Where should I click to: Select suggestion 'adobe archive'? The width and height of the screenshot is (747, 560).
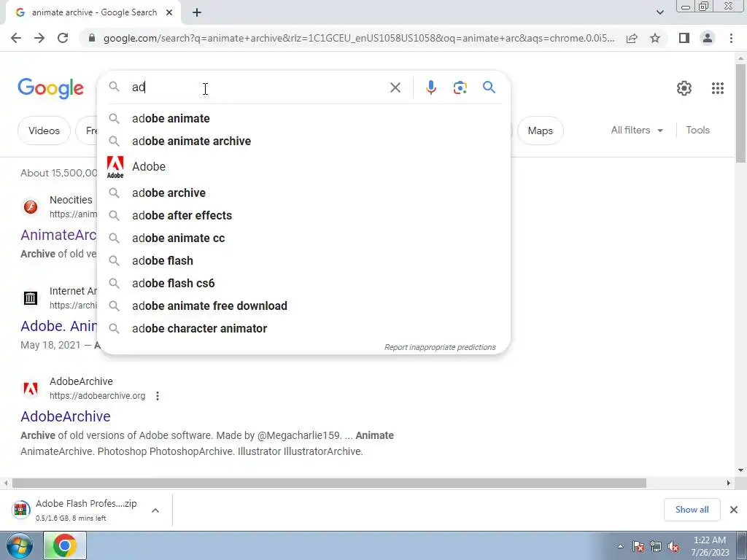[304, 192]
